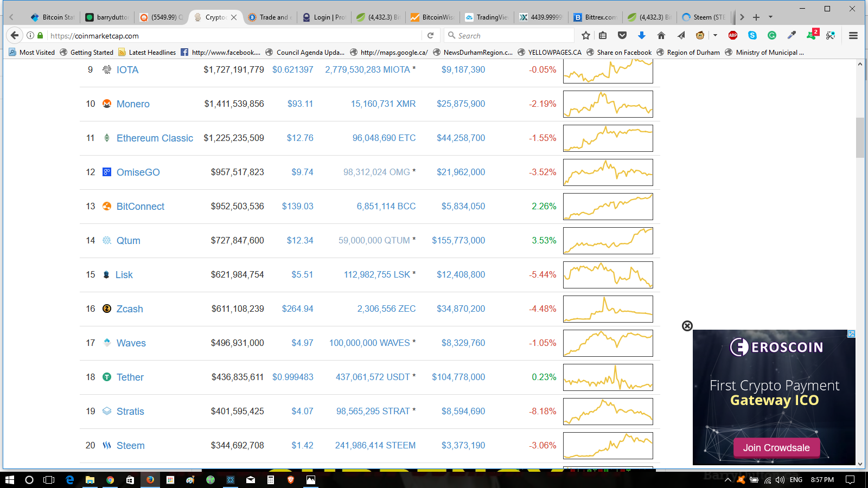Select the eyedropper color picker extension
The height and width of the screenshot is (488, 868).
(792, 35)
